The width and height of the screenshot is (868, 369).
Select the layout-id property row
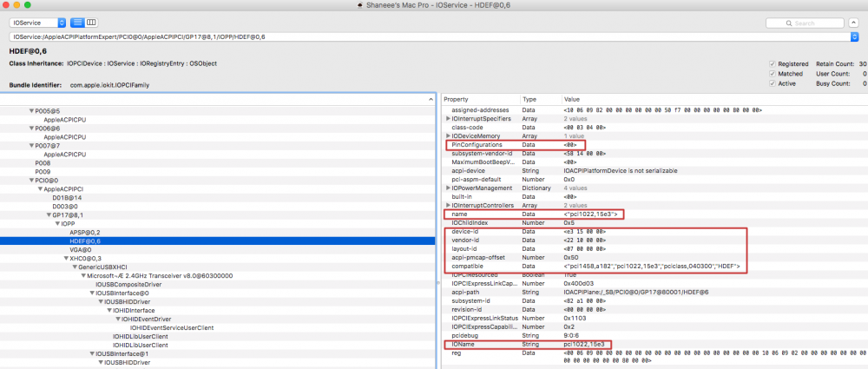(x=654, y=249)
